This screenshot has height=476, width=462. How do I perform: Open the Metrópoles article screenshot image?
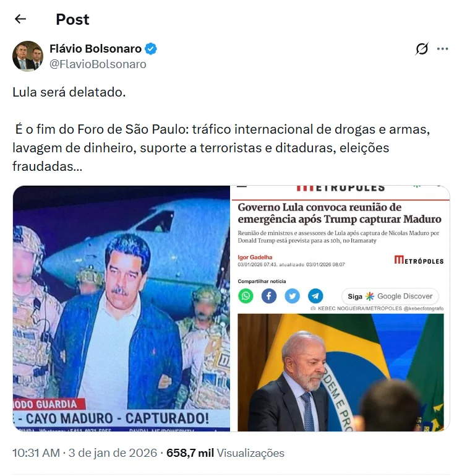pyautogui.click(x=340, y=308)
